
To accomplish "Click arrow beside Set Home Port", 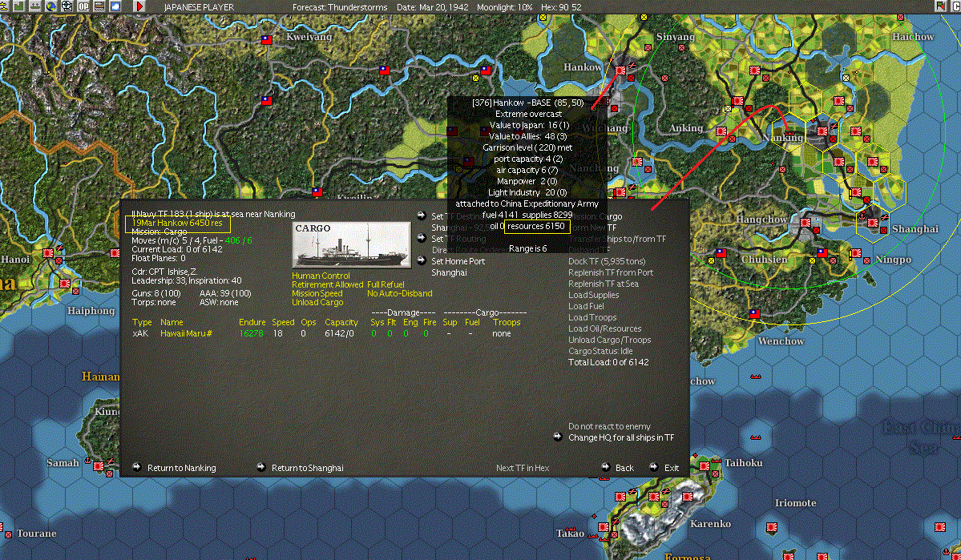I will pyautogui.click(x=421, y=260).
